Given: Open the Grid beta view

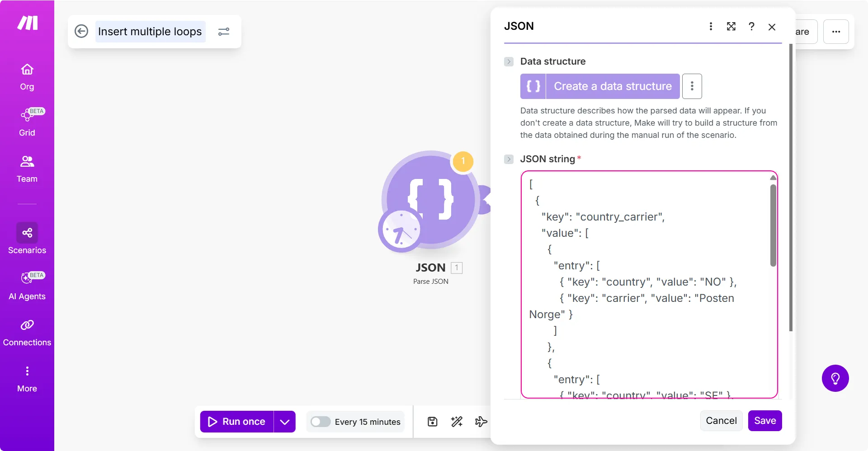Looking at the screenshot, I should pyautogui.click(x=27, y=122).
